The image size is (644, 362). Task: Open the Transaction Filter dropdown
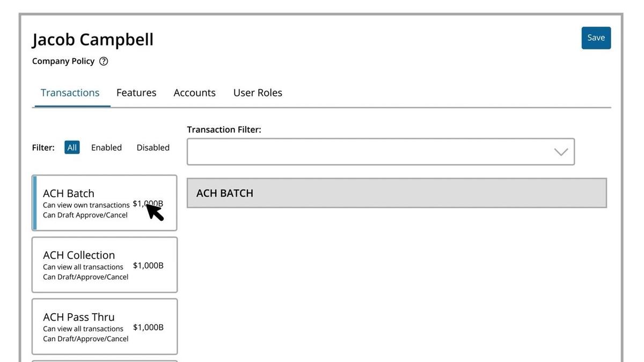click(x=380, y=151)
